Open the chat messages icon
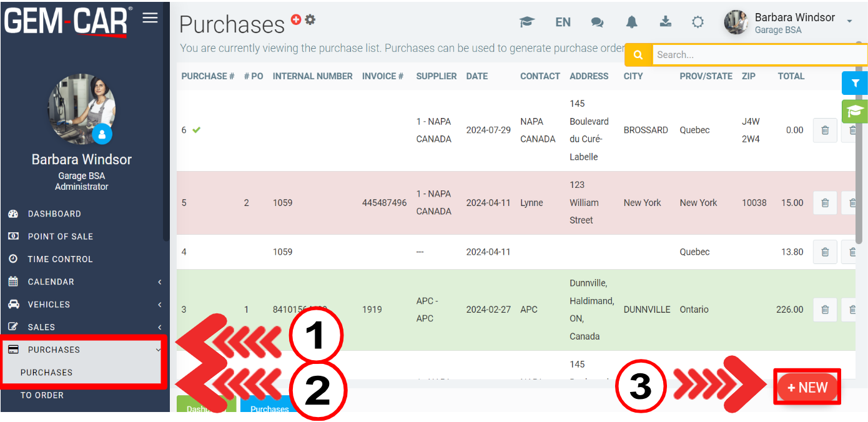 pos(597,22)
